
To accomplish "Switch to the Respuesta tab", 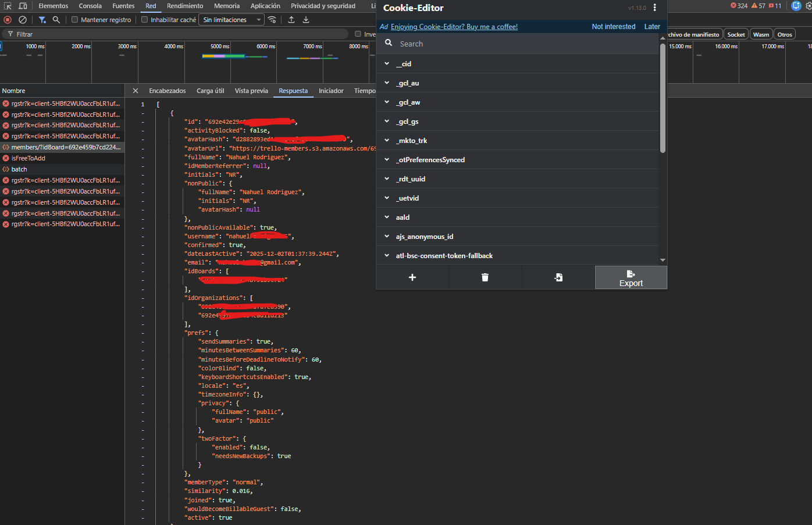I will [x=294, y=91].
